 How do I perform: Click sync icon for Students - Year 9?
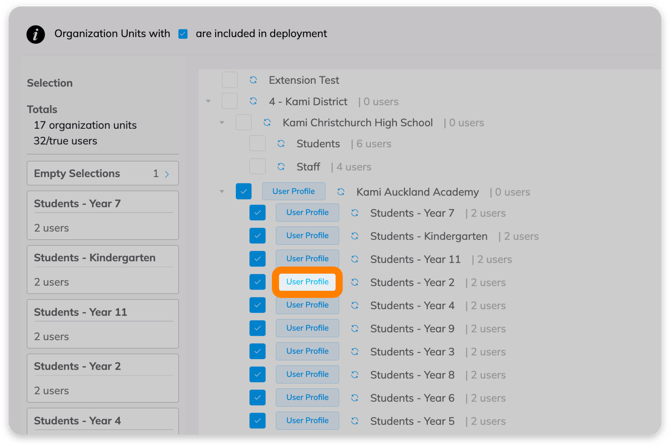click(x=355, y=328)
